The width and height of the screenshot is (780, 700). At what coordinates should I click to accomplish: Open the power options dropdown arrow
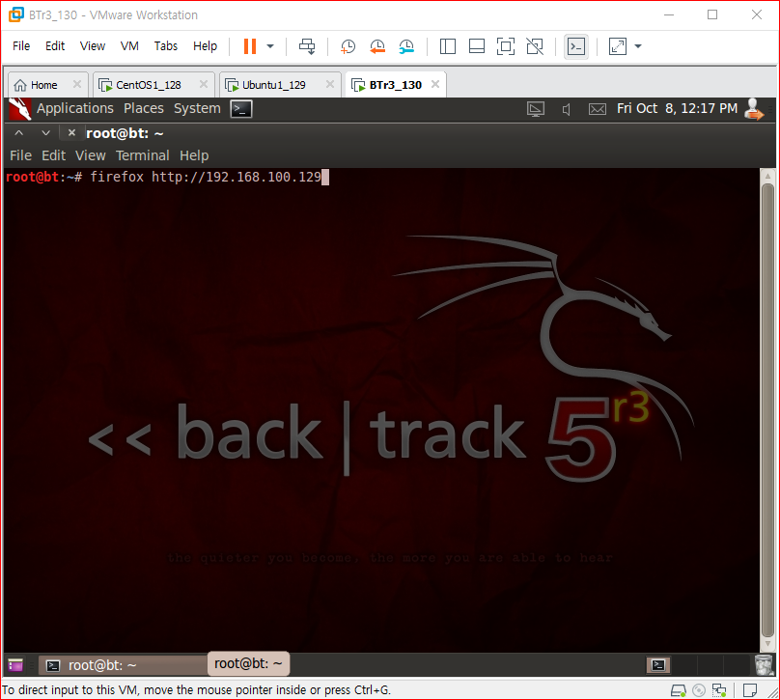pyautogui.click(x=270, y=46)
